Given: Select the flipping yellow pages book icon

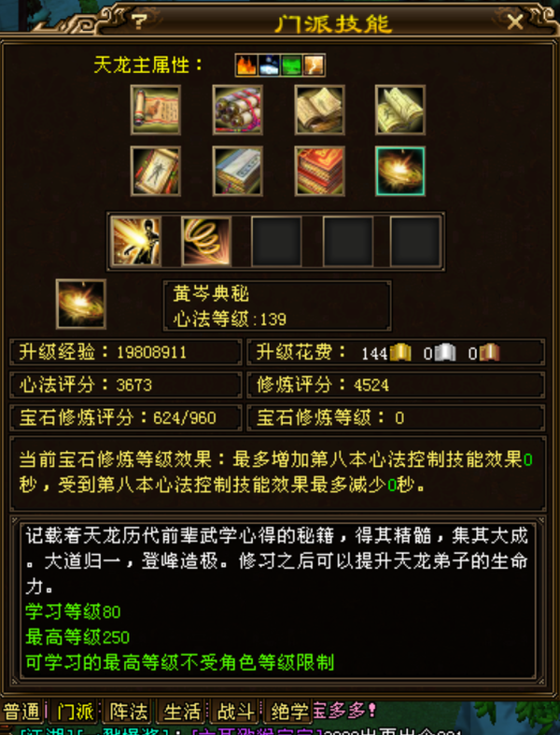Looking at the screenshot, I should click(400, 109).
